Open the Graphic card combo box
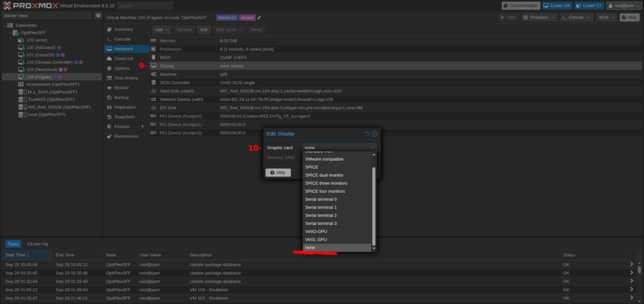644x304 pixels. point(339,148)
